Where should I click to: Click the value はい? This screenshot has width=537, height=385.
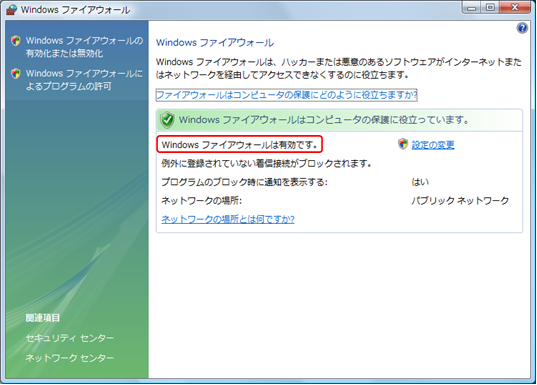click(x=420, y=182)
